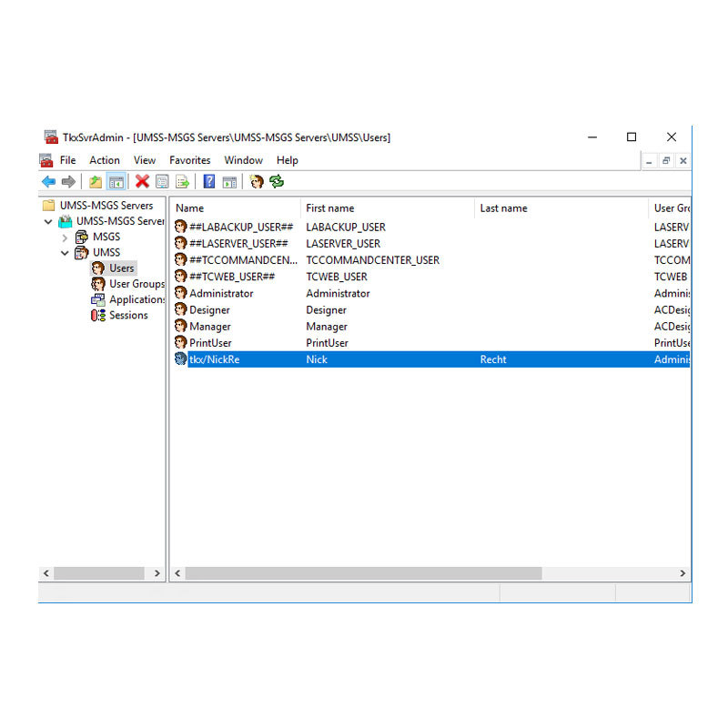Select the PrintUser user name
Image resolution: width=728 pixels, height=728 pixels.
(210, 343)
